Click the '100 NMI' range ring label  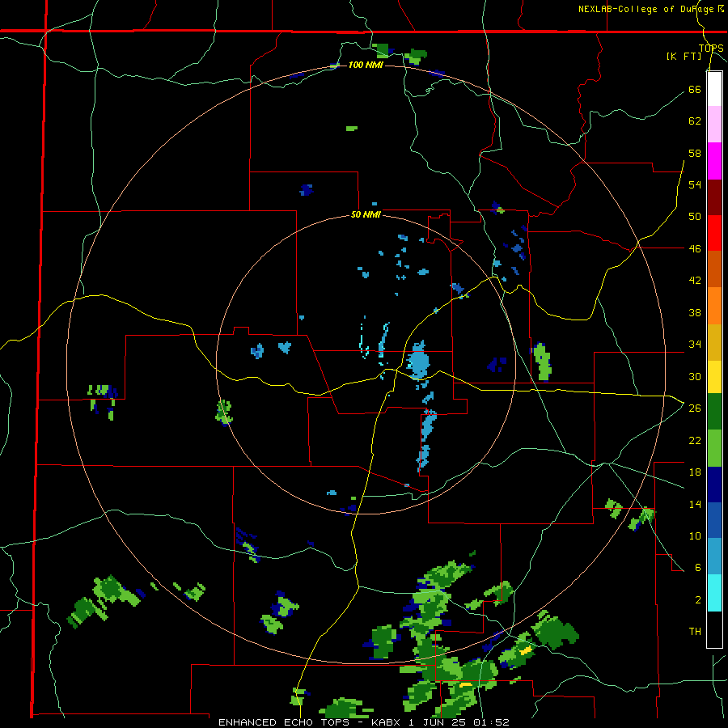pyautogui.click(x=366, y=65)
